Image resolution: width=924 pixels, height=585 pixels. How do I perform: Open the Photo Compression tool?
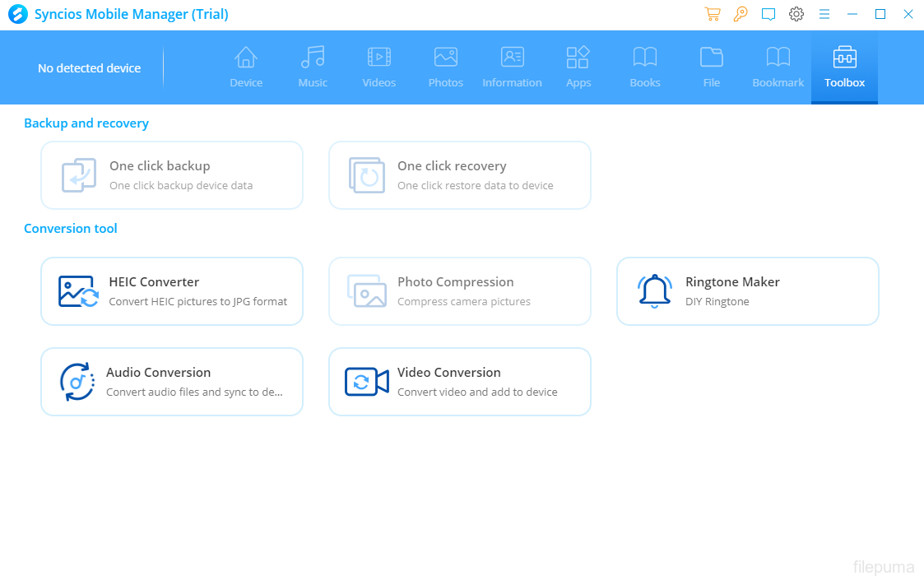tap(460, 291)
